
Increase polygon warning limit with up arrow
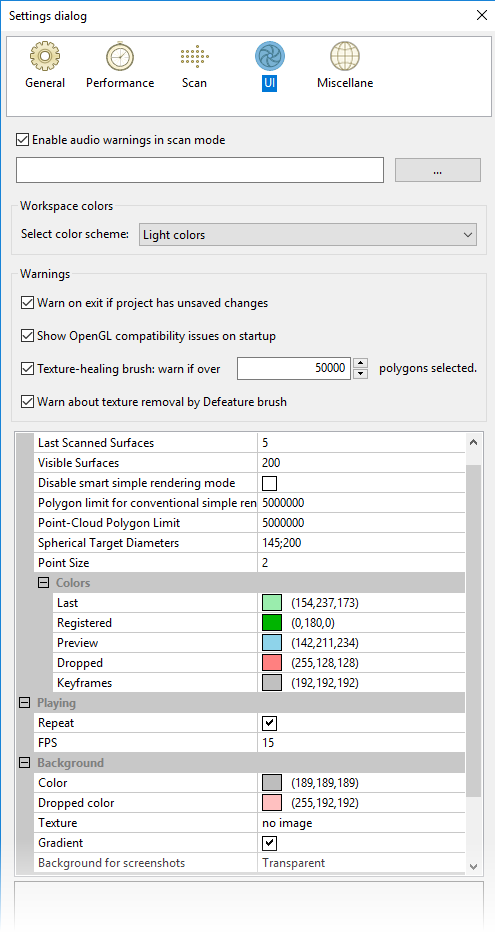click(361, 363)
